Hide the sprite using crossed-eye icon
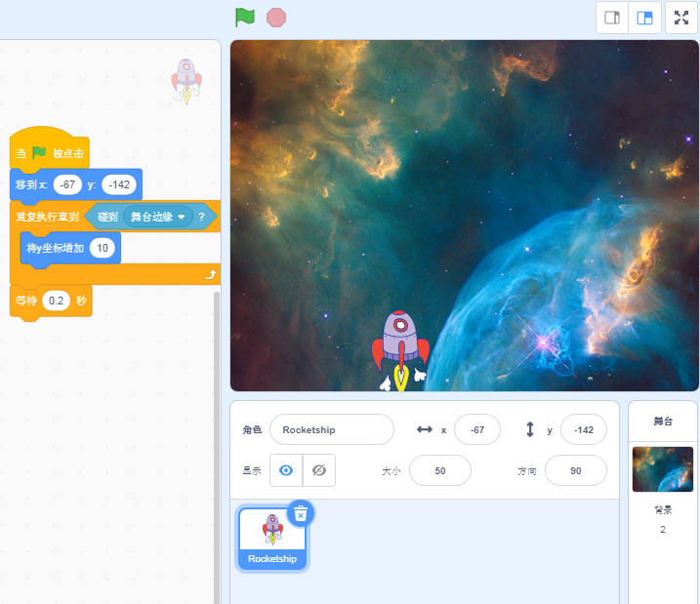The width and height of the screenshot is (700, 604). pyautogui.click(x=319, y=470)
